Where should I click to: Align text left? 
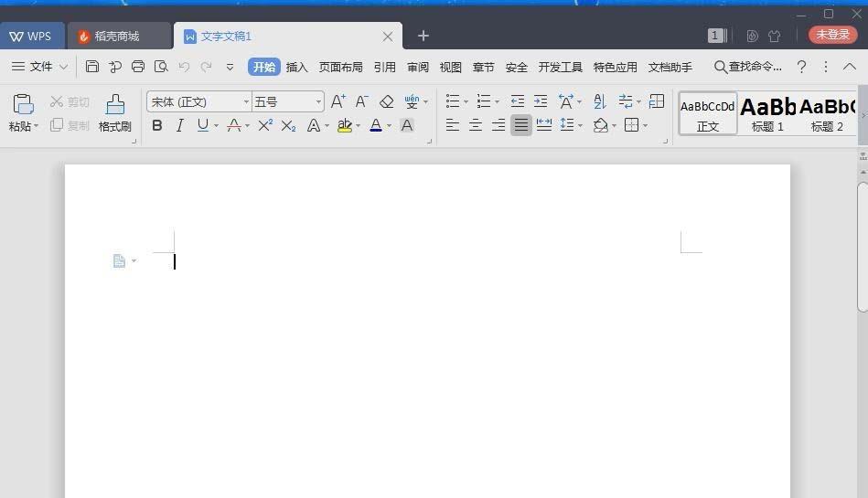452,125
